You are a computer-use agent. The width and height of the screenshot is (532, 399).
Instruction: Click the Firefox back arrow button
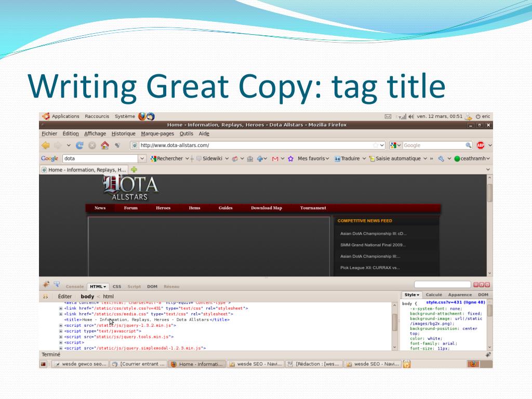pyautogui.click(x=46, y=145)
